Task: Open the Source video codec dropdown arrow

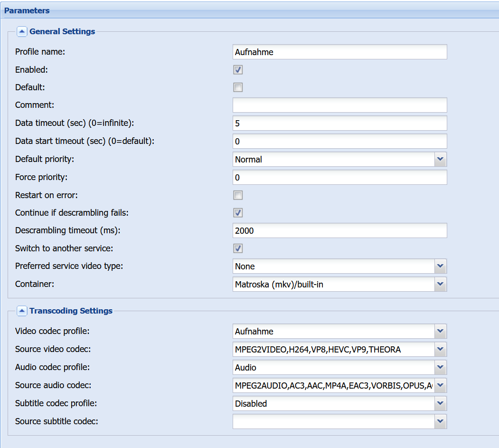Action: click(441, 349)
